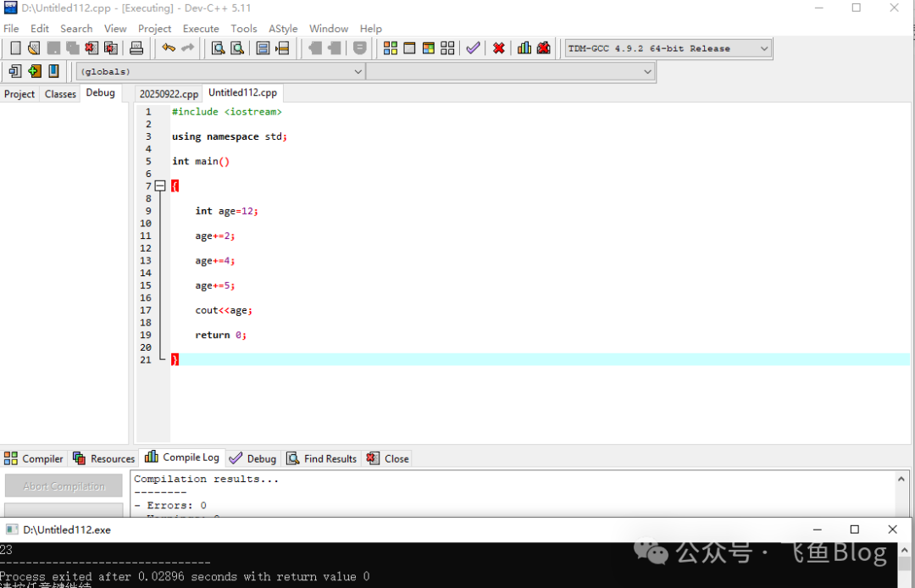Open the Tools menu

tap(244, 29)
